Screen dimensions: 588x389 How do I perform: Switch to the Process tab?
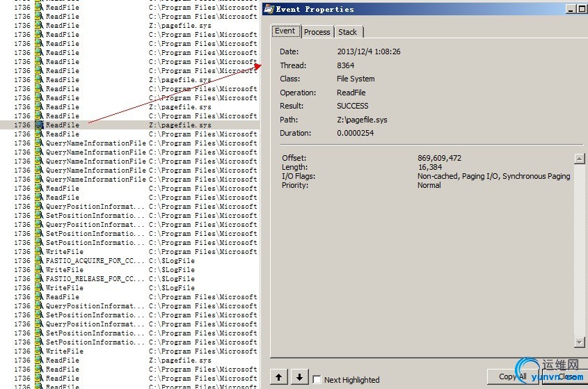(x=317, y=32)
